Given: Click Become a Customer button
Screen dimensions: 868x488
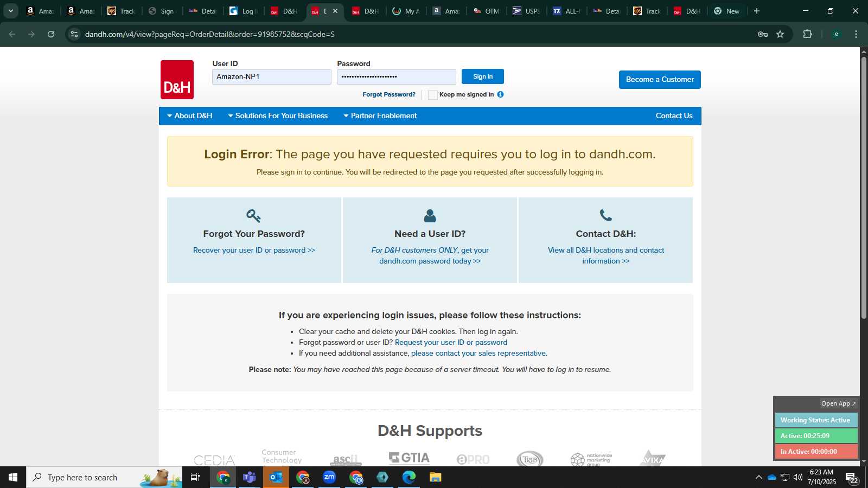Looking at the screenshot, I should 660,80.
